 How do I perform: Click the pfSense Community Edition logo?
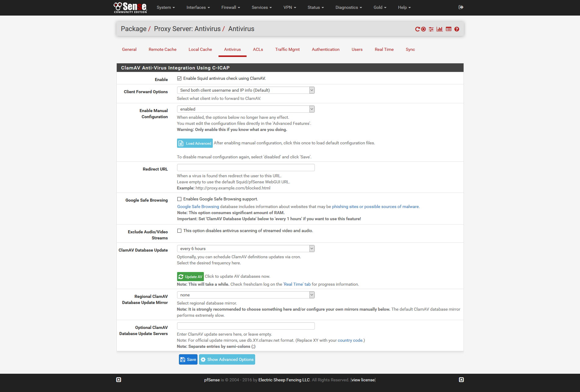coord(130,8)
